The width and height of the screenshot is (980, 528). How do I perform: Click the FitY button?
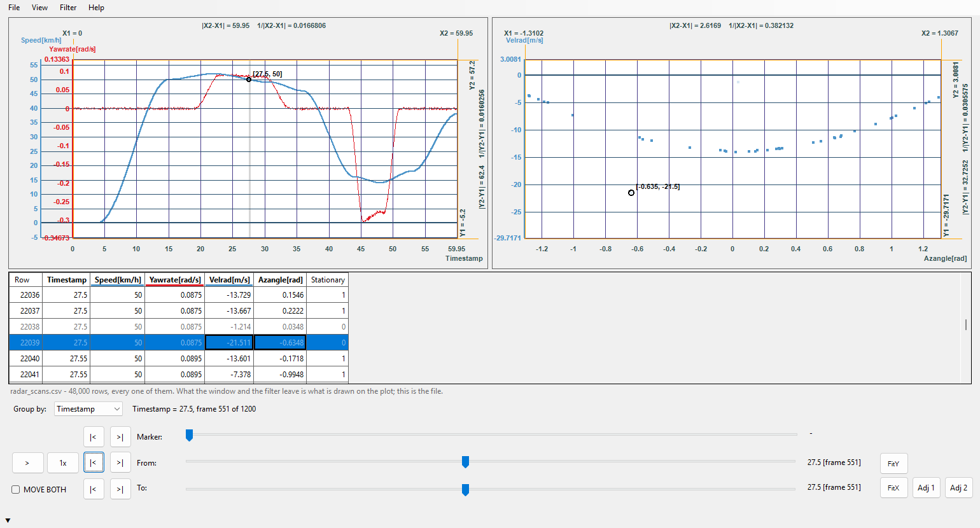pos(893,463)
